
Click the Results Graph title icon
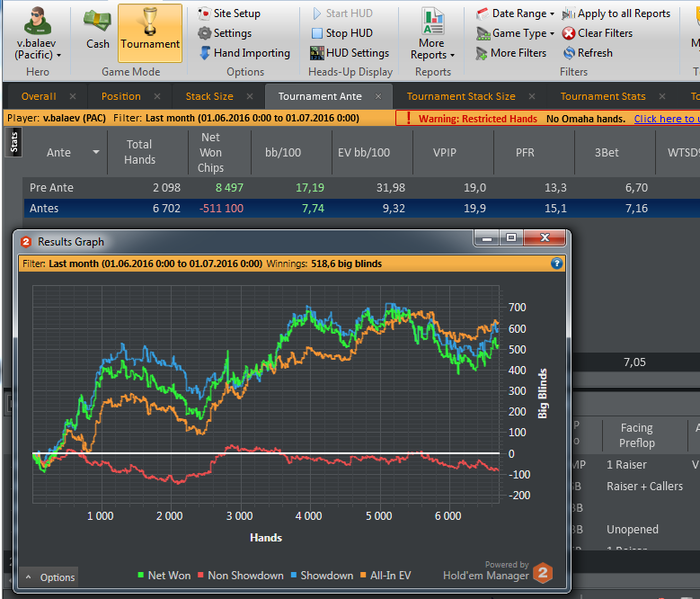[x=26, y=242]
